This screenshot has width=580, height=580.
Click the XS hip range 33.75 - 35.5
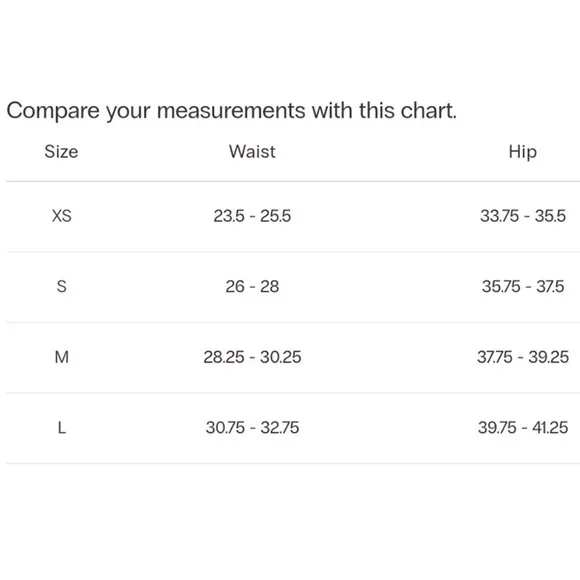[x=523, y=216]
